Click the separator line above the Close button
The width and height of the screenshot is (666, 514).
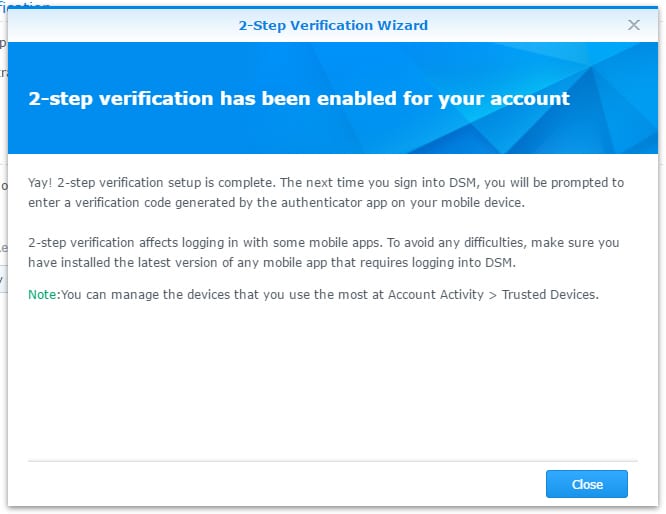tap(333, 461)
